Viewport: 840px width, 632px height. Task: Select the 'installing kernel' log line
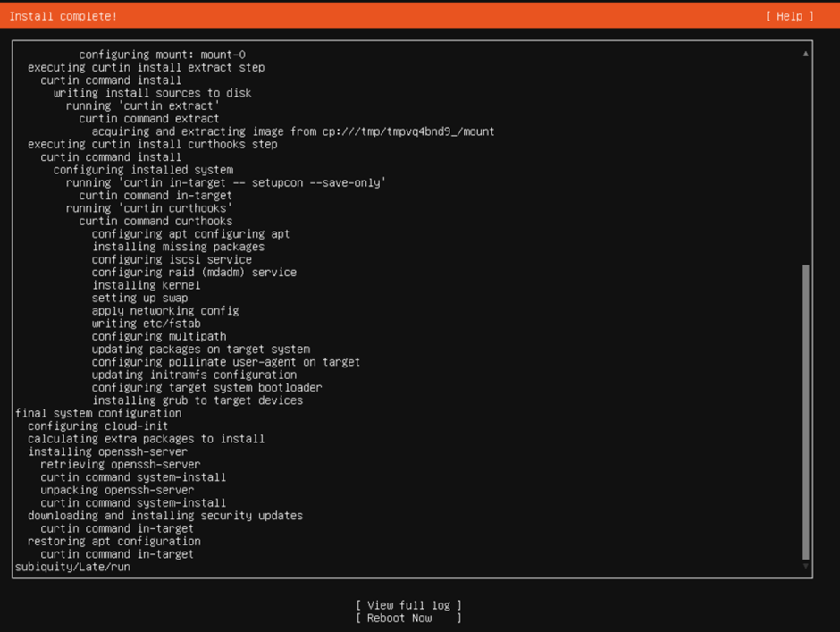[x=146, y=285]
